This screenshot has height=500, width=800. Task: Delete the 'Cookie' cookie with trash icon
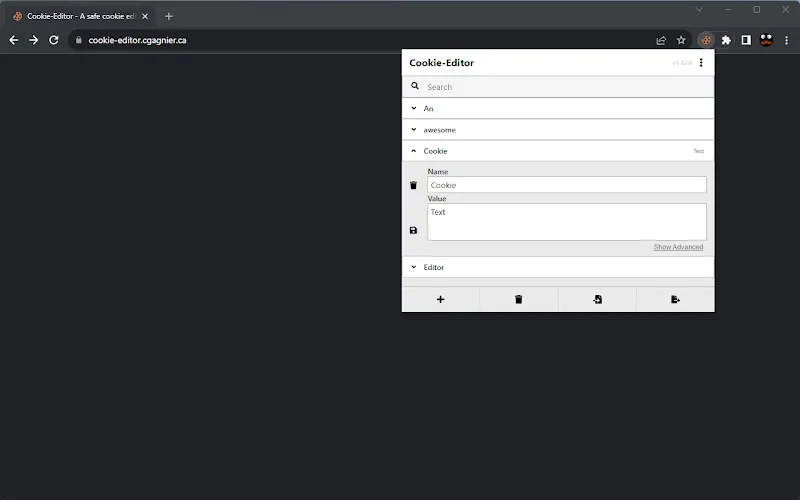click(x=413, y=185)
